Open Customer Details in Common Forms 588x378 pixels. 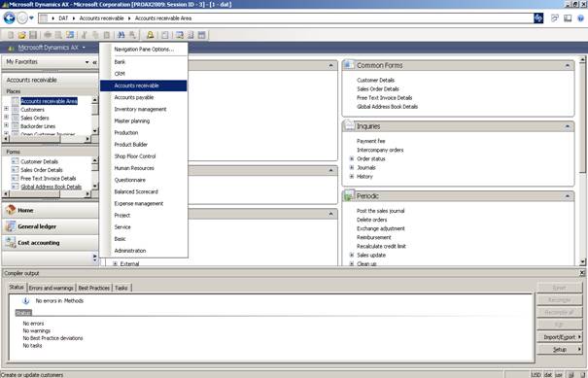pos(375,81)
